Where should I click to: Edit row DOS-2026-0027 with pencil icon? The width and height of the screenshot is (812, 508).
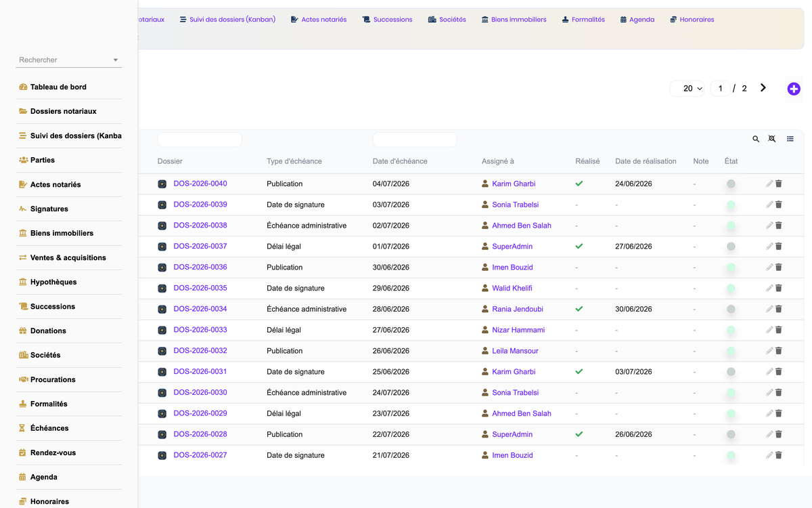(769, 455)
